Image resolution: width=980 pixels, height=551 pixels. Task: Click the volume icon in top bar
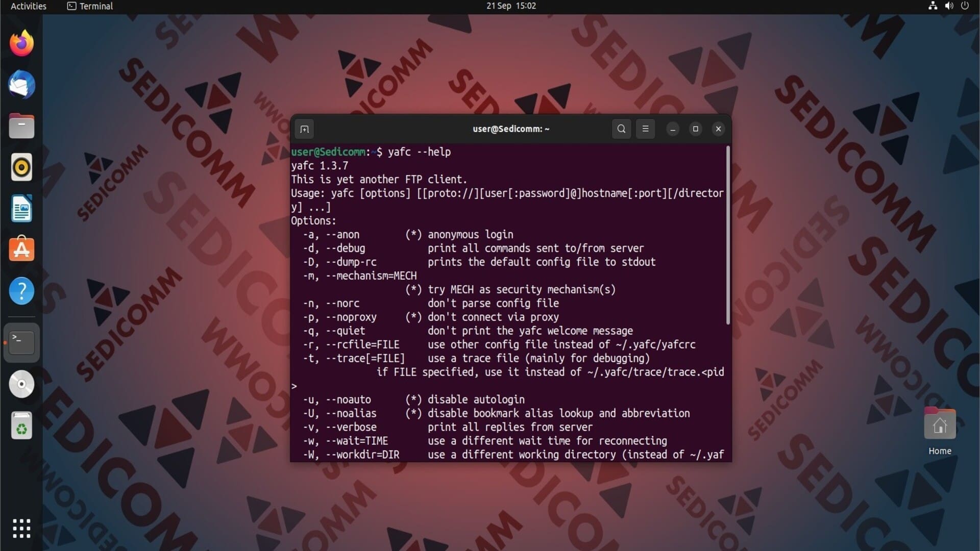pos(949,6)
